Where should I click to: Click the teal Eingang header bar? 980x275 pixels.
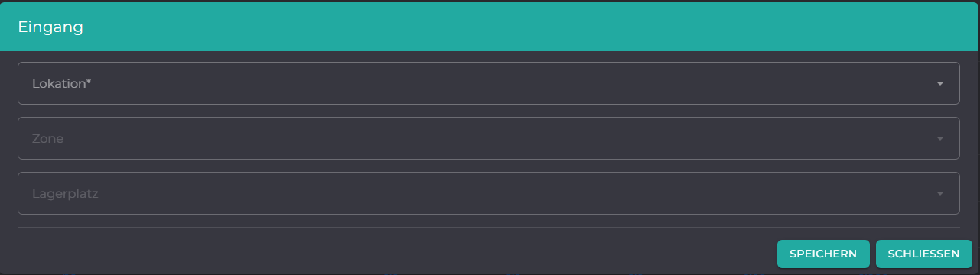click(490, 27)
